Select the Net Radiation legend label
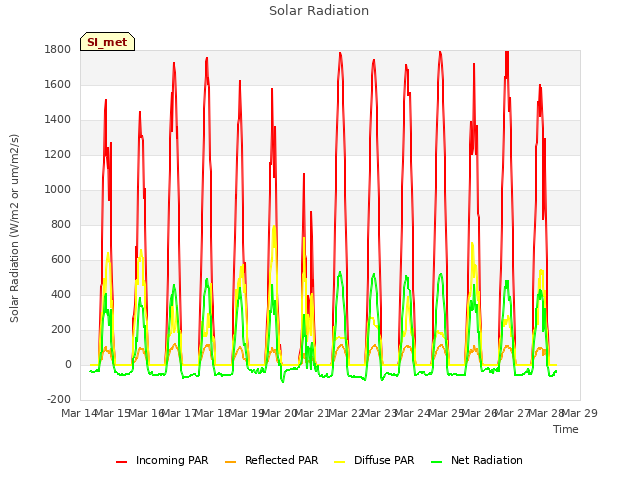Screen dimensions: 640x480 (487, 460)
